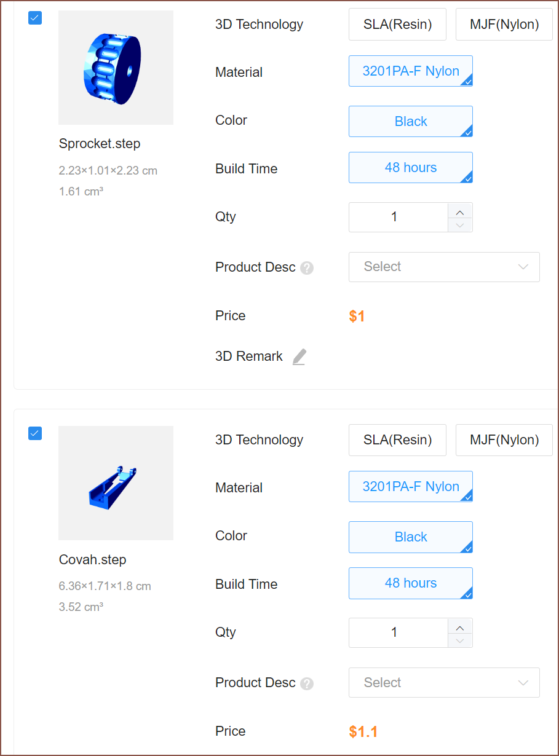Choose SLA(Resin) technology for Covah
This screenshot has width=559, height=756.
tap(397, 440)
